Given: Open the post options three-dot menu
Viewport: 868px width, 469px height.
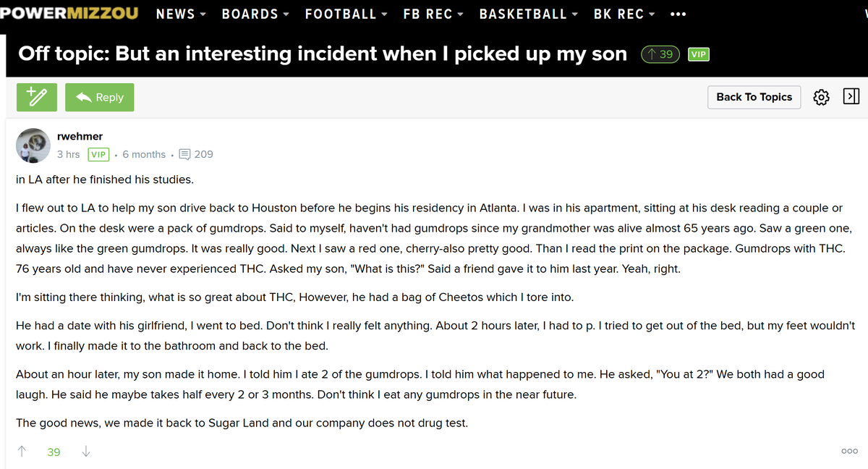Looking at the screenshot, I should click(850, 452).
